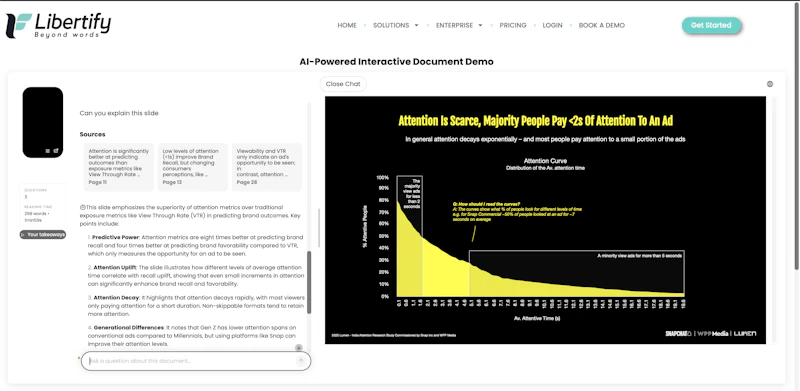The height and width of the screenshot is (391, 800).
Task: Go to the Login page
Action: pyautogui.click(x=553, y=26)
